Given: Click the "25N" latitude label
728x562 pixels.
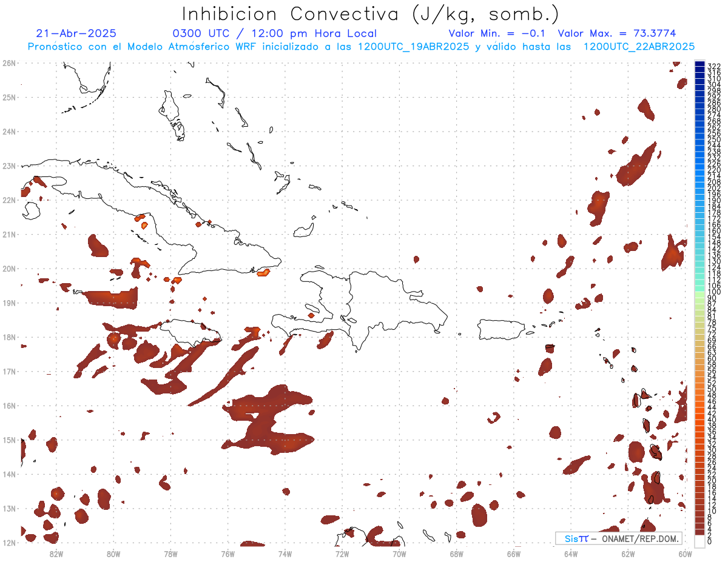Looking at the screenshot, I should tap(8, 97).
